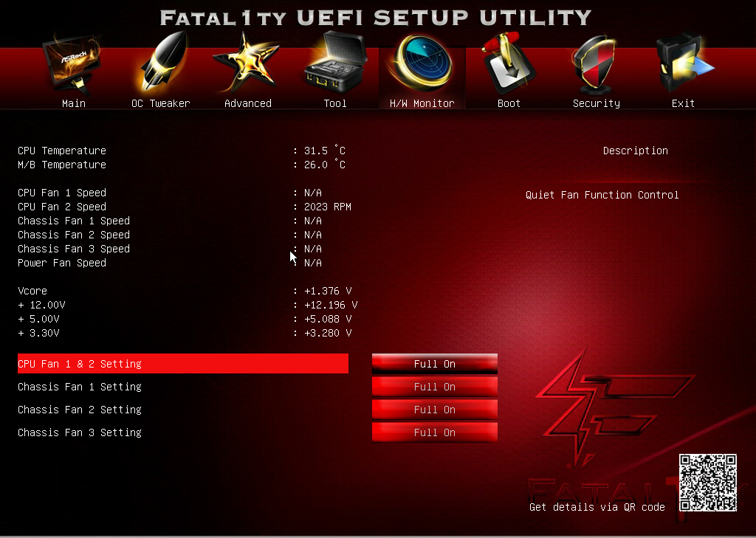Click the +12.196 V reading
Image resolution: width=756 pixels, height=538 pixels.
(331, 305)
